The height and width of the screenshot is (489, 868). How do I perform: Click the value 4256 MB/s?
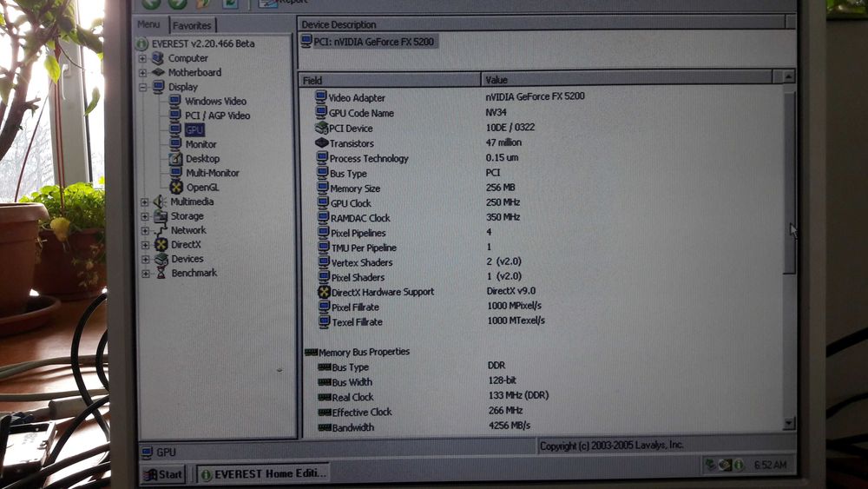(x=510, y=426)
